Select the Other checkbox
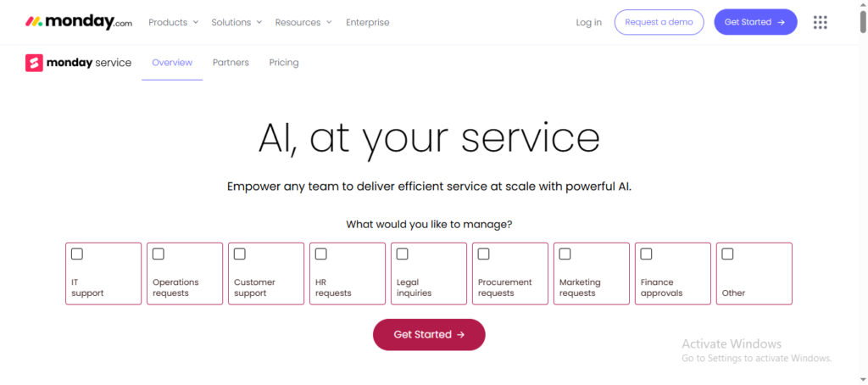Image resolution: width=868 pixels, height=385 pixels. (728, 254)
